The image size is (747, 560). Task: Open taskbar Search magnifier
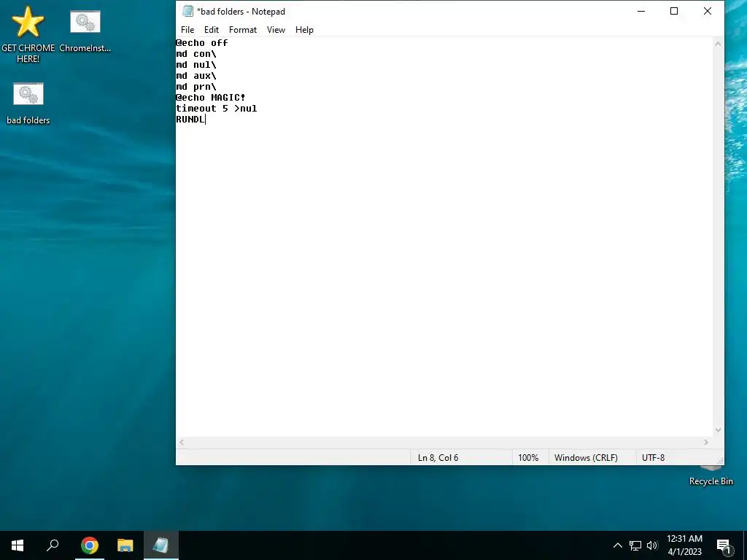tap(53, 545)
